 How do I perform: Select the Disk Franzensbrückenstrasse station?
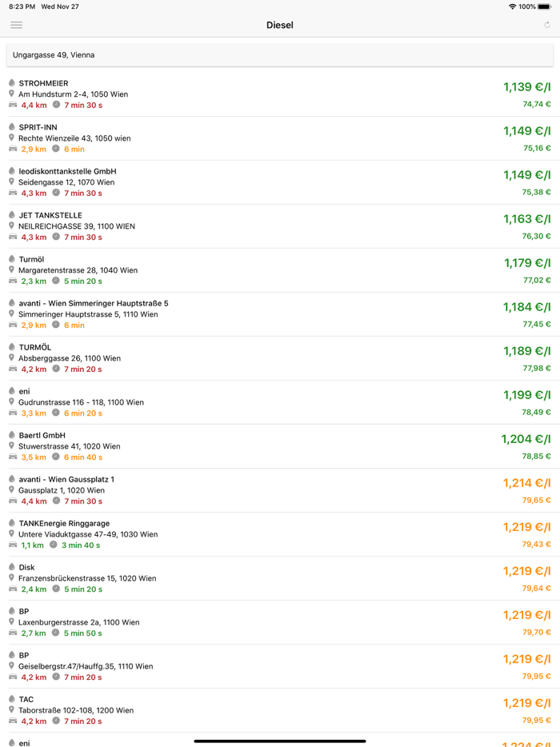[x=240, y=577]
